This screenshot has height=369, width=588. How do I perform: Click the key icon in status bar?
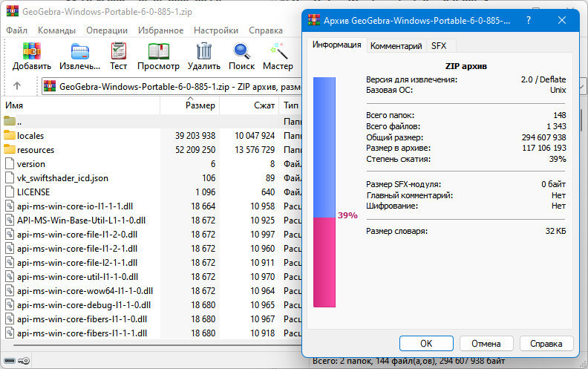pyautogui.click(x=24, y=361)
